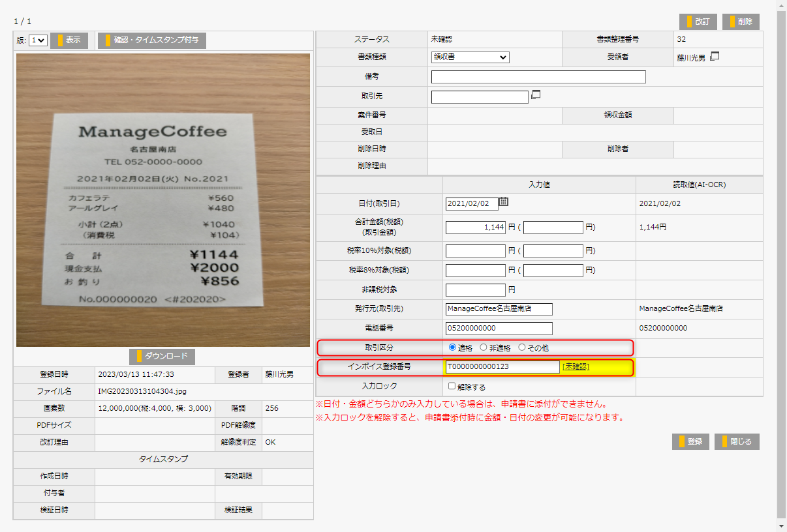Open the 版 version dropdown

[x=37, y=40]
